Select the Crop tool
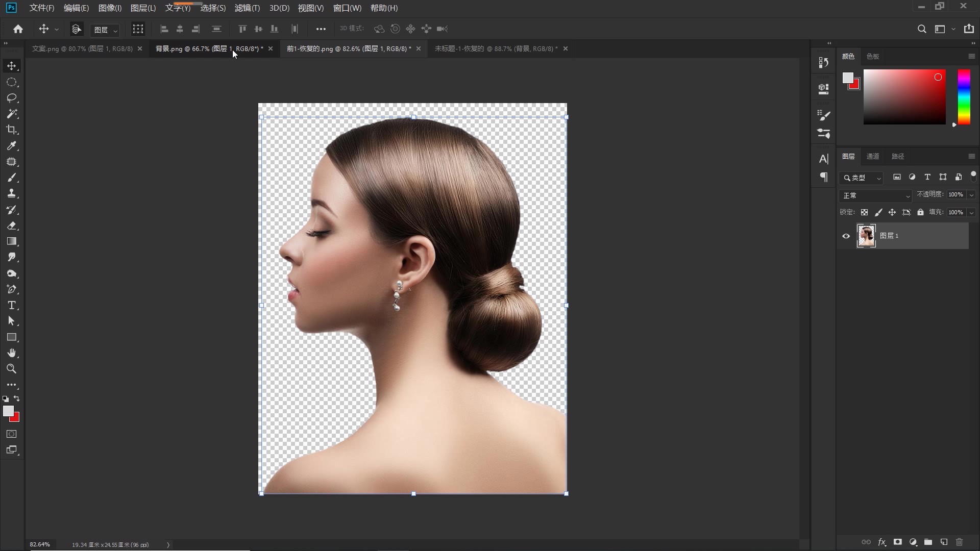This screenshot has height=551, width=980. (12, 130)
